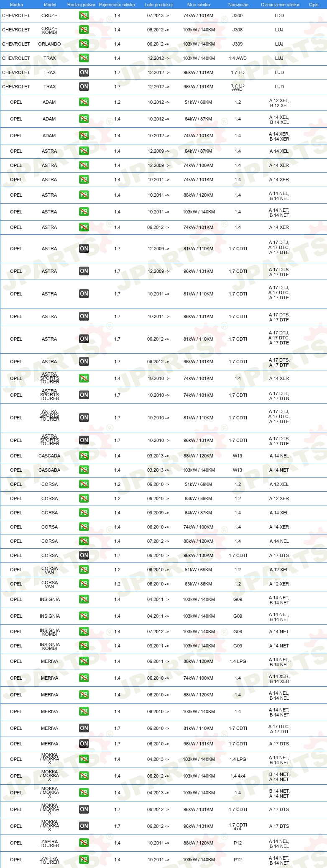Screen dimensions: 327x868
Task: Select the CRUZE KOMBI model cell
Action: [x=49, y=30]
